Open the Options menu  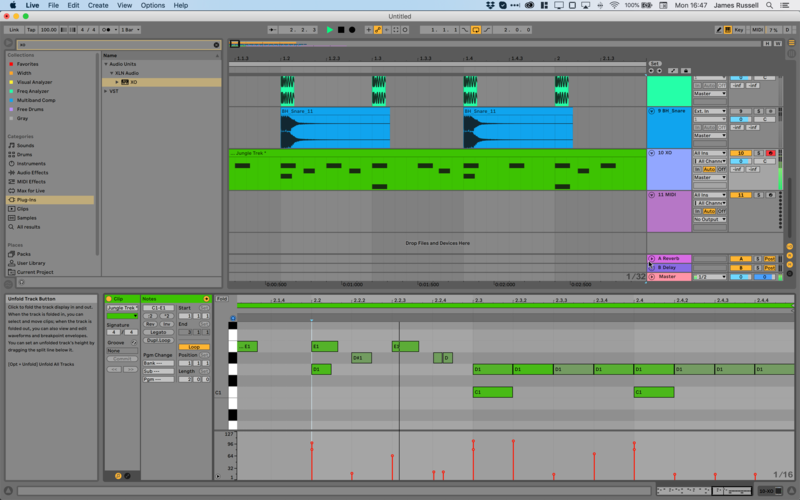coord(152,5)
